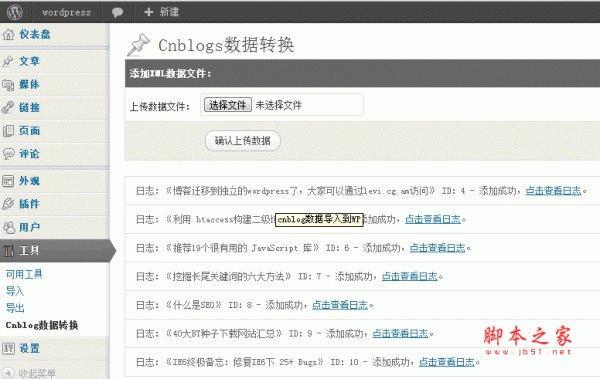This screenshot has width=600, height=379.
Task: Click log text 挖掘长尾关键词的六大方法
Action: [x=229, y=276]
